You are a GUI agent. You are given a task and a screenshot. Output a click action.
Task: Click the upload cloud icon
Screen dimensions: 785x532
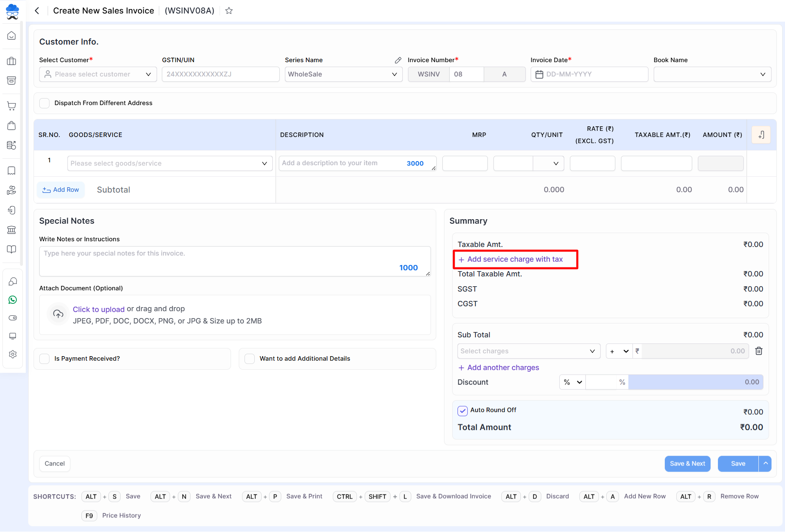[58, 314]
